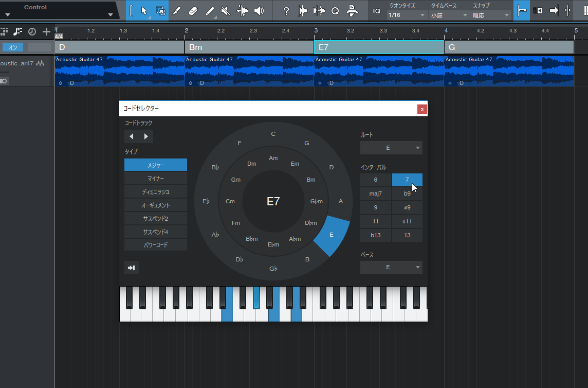Click bar 4 on the timeline ruler
This screenshot has width=588, height=388.
tap(446, 30)
